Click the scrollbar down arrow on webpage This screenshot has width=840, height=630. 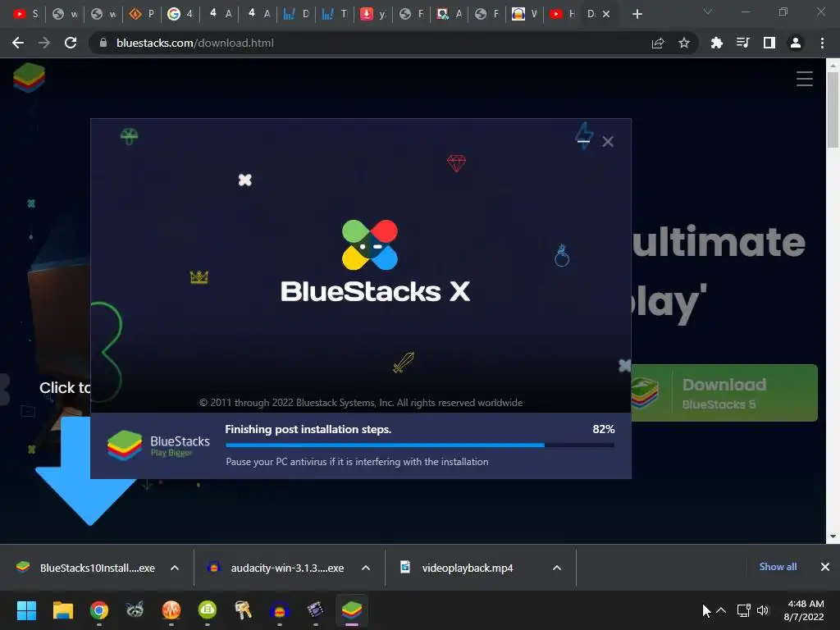[x=833, y=536]
